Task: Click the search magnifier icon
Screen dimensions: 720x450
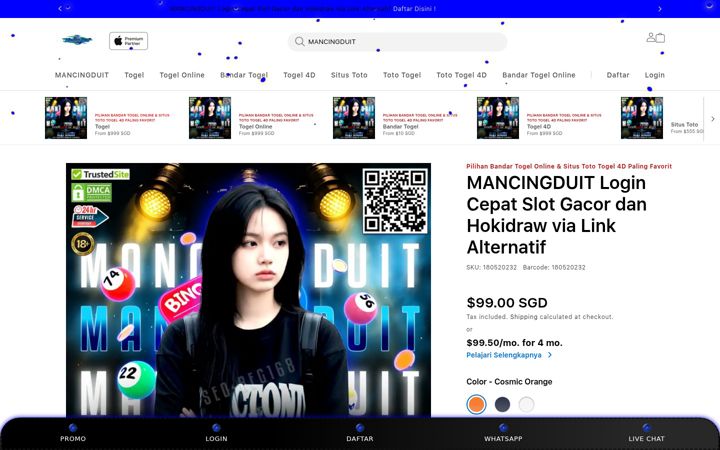Action: click(299, 41)
